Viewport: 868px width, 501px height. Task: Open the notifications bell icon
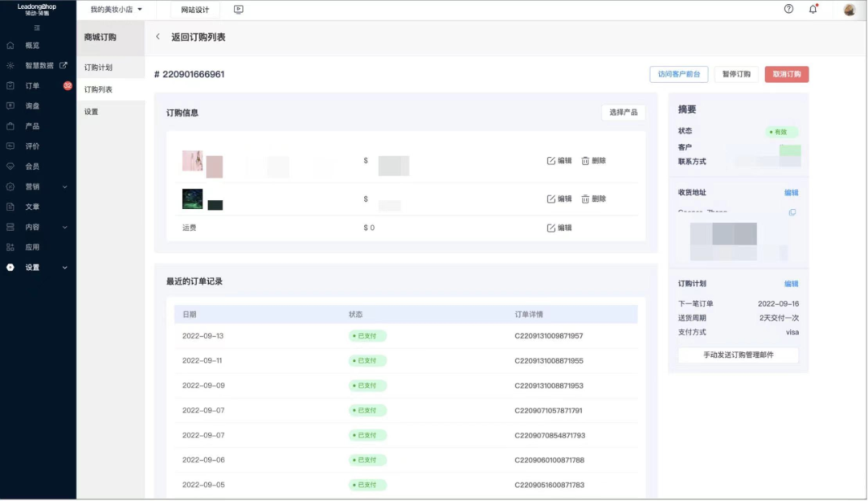pos(813,9)
